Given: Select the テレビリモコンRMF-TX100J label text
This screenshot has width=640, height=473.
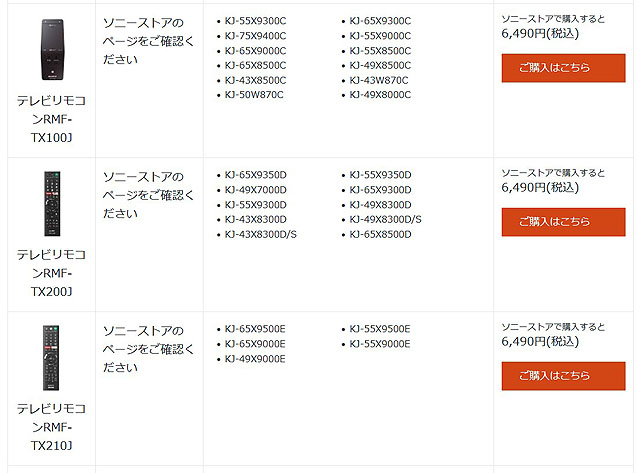Looking at the screenshot, I should point(51,118).
